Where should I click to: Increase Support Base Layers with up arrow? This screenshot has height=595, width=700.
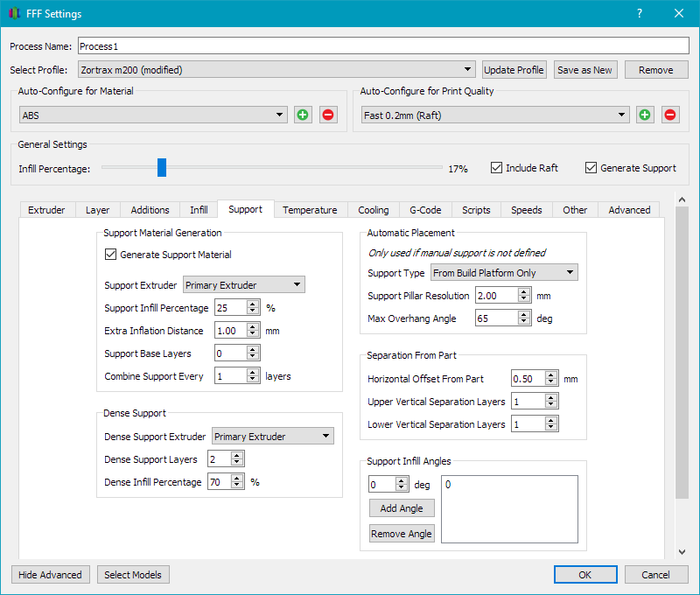coord(253,349)
